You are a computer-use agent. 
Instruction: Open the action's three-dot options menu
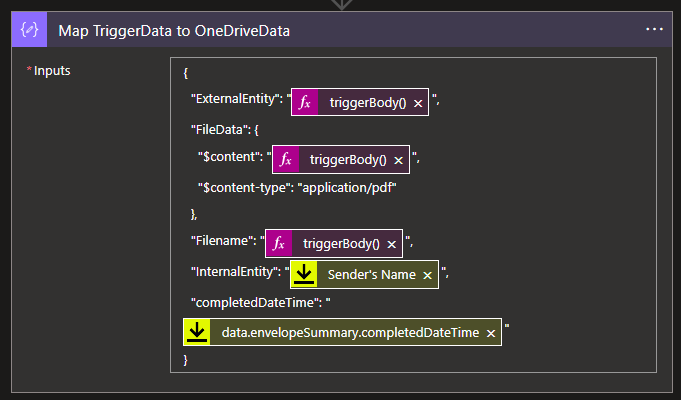coord(654,29)
